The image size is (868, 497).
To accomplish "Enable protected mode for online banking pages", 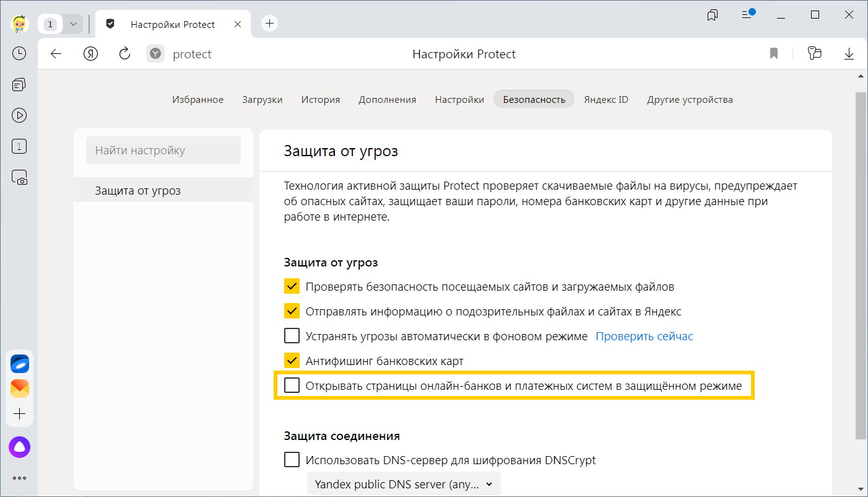I will click(x=292, y=385).
